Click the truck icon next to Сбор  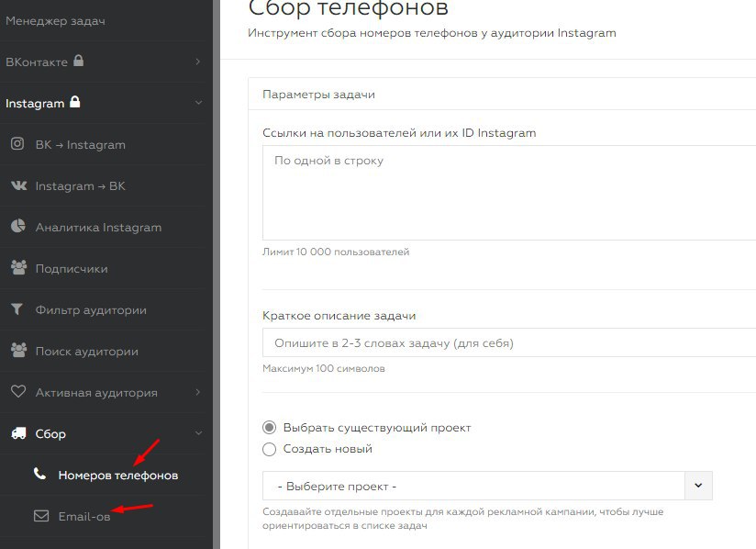[18, 433]
